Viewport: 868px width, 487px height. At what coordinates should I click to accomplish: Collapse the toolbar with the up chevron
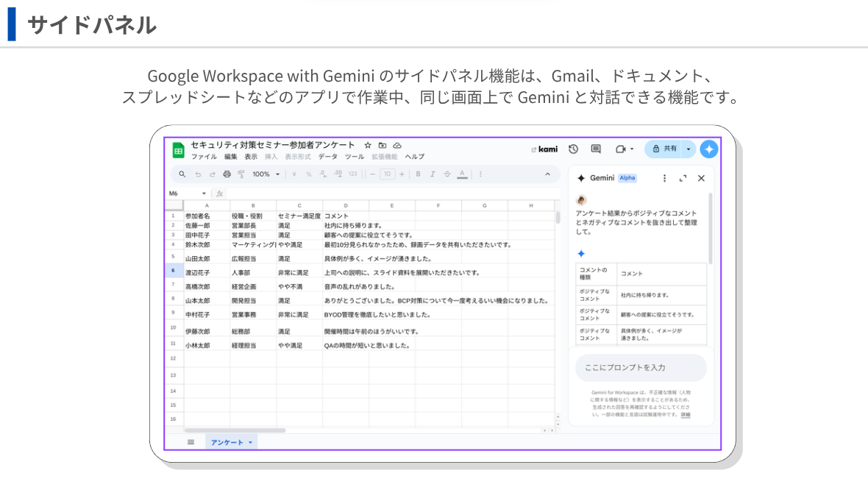tap(547, 174)
